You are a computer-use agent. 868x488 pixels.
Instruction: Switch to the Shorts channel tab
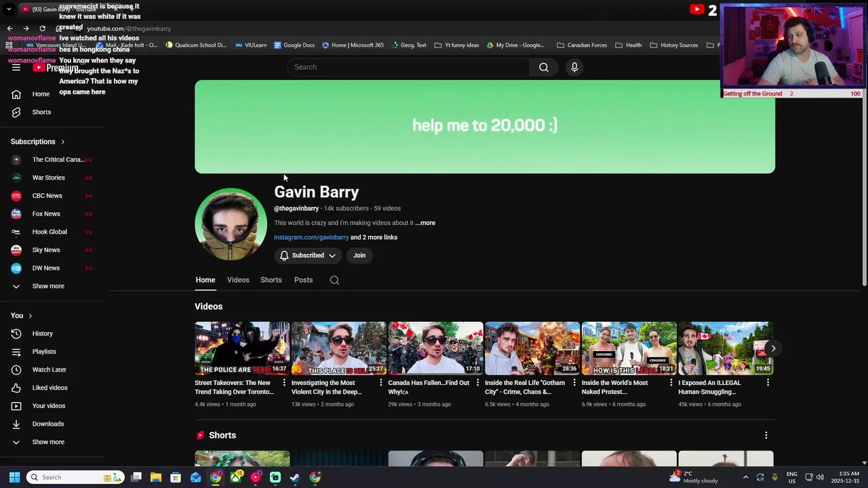tap(271, 280)
